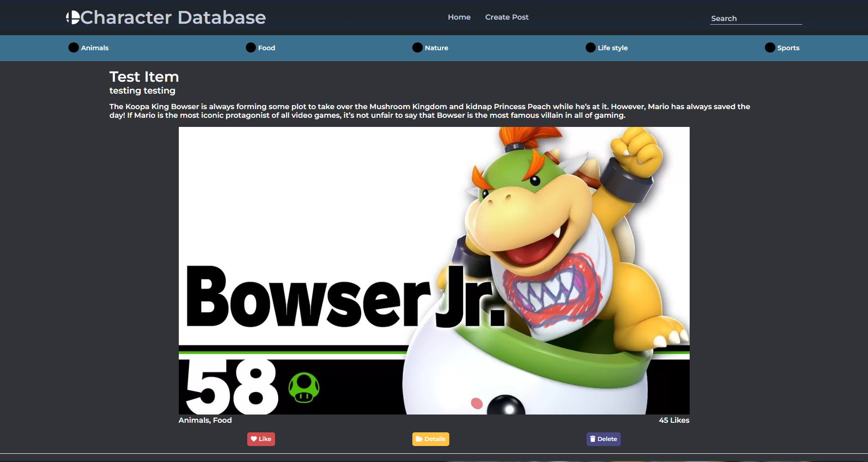Viewport: 868px width, 462px height.
Task: Click the Test Item title
Action: [x=144, y=76]
